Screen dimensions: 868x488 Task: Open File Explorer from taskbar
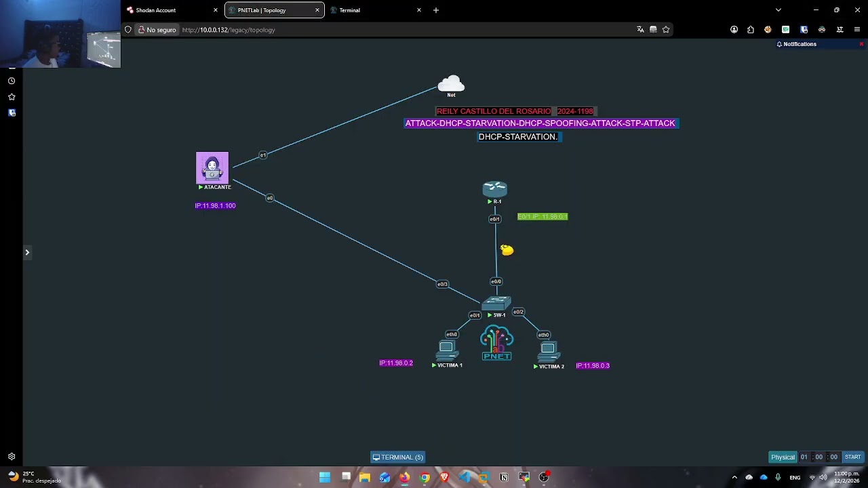click(x=365, y=477)
